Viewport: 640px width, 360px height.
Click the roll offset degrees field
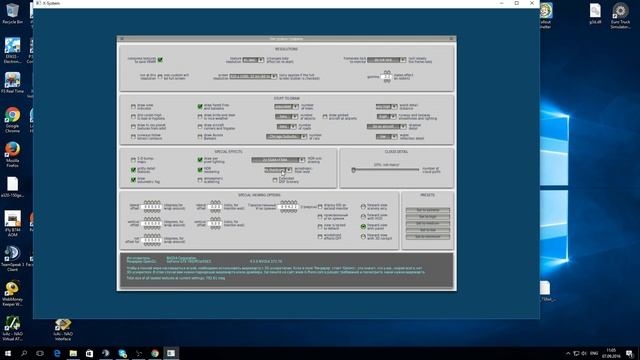click(x=152, y=240)
